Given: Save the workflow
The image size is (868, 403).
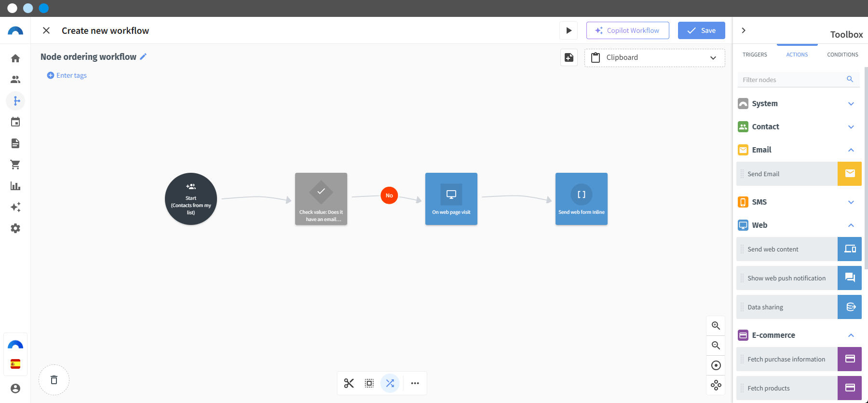Looking at the screenshot, I should click(702, 30).
